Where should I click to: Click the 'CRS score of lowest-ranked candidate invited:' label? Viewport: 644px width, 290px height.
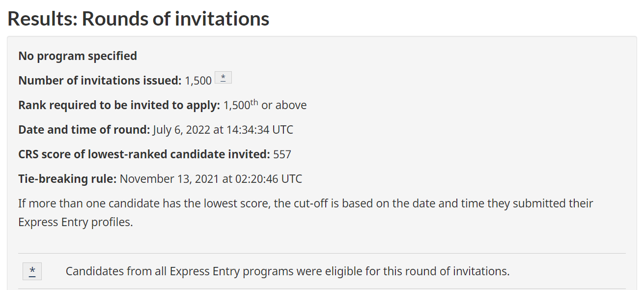click(x=144, y=154)
